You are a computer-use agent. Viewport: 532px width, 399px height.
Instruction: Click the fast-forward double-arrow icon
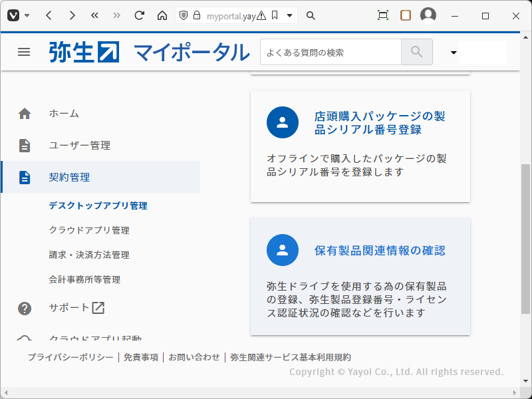click(x=117, y=15)
